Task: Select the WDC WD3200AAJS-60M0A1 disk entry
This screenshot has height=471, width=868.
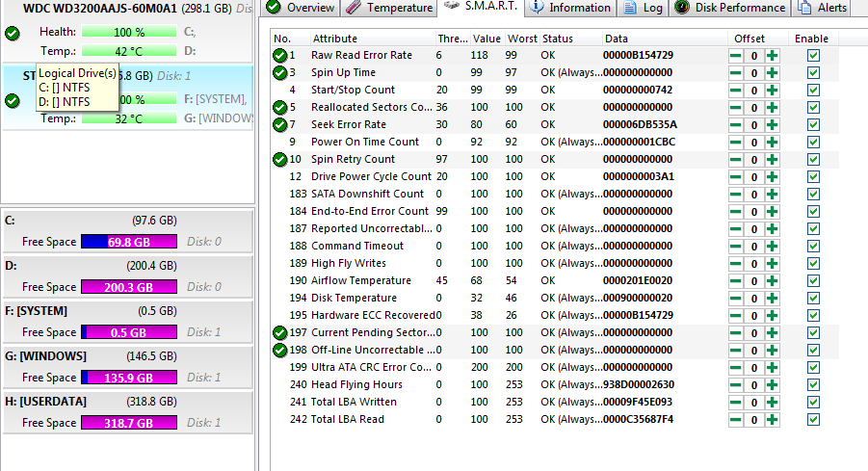Action: (127, 31)
